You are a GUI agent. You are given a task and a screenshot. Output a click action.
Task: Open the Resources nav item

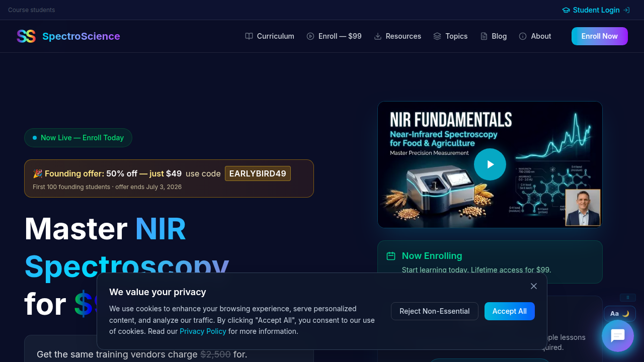point(397,36)
